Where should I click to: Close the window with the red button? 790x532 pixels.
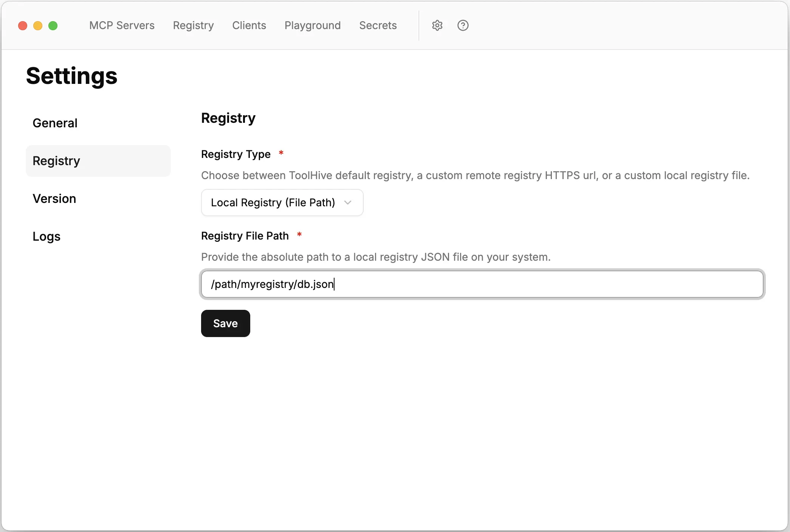(x=22, y=25)
